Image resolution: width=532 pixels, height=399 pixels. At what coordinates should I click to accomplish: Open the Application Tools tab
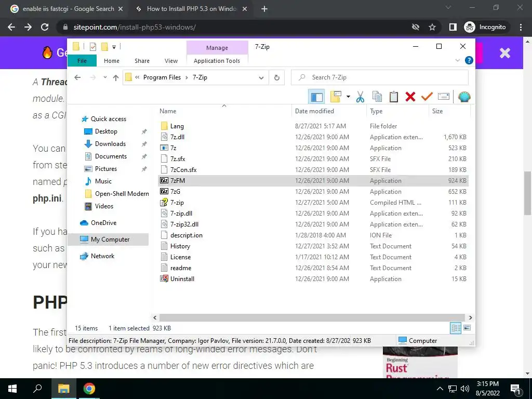click(217, 61)
